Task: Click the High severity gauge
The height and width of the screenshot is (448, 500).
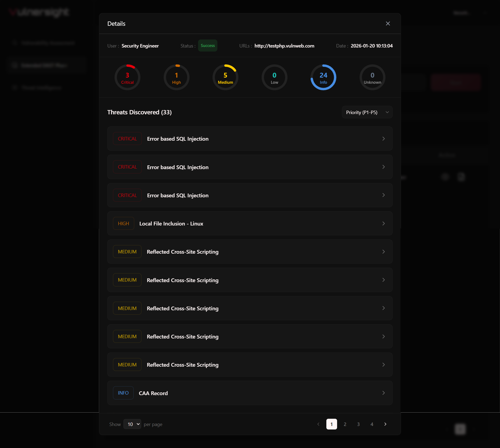Action: [176, 77]
